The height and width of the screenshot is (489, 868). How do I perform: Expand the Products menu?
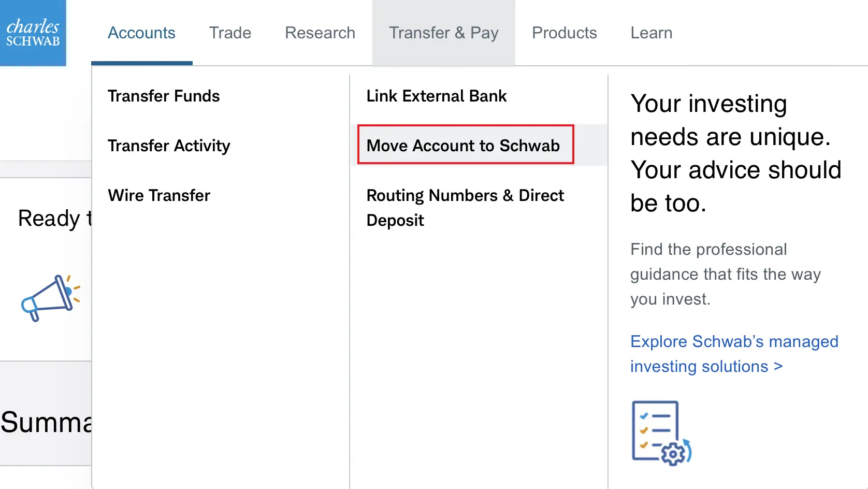pos(565,33)
